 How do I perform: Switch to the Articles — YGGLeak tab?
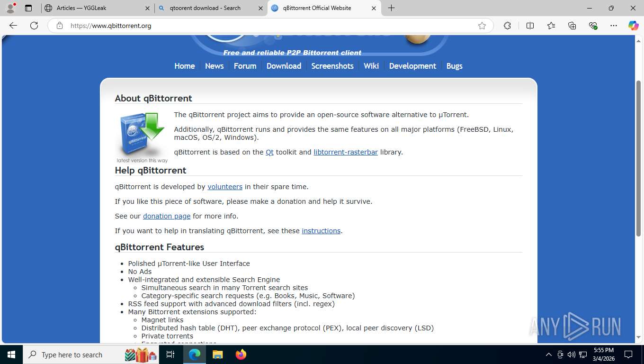click(97, 8)
